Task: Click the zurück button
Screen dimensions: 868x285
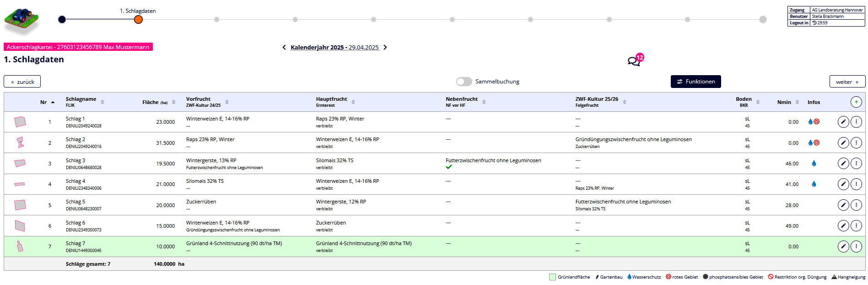Action: 22,82
